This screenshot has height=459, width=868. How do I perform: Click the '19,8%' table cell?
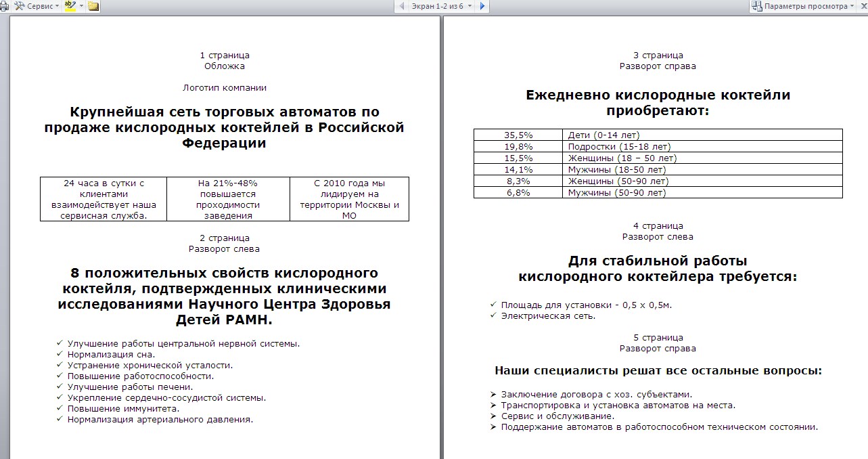(518, 146)
